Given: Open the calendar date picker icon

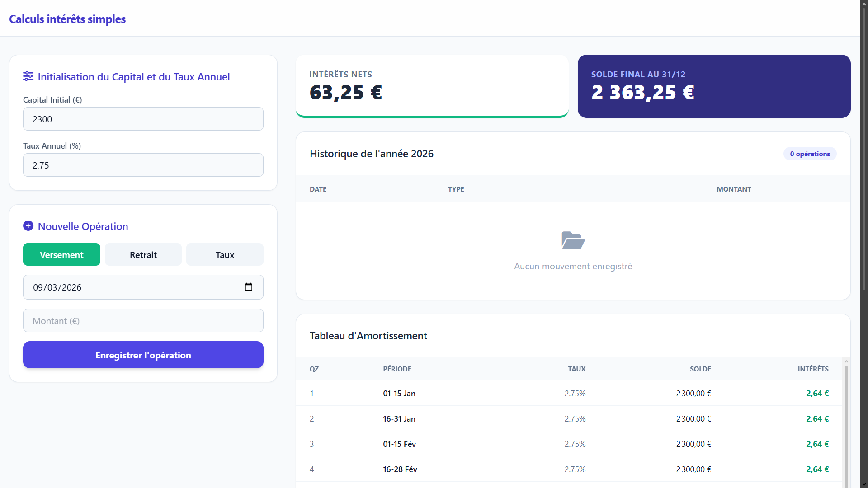Looking at the screenshot, I should coord(248,287).
